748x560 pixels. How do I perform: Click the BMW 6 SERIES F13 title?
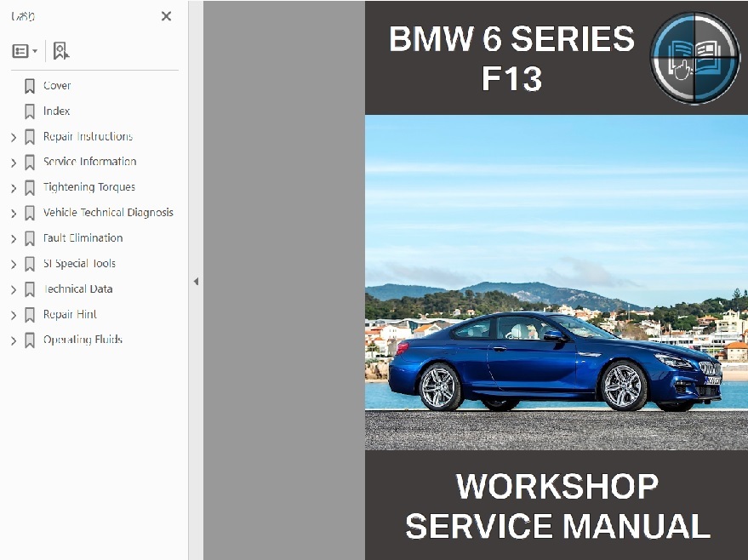pos(511,58)
